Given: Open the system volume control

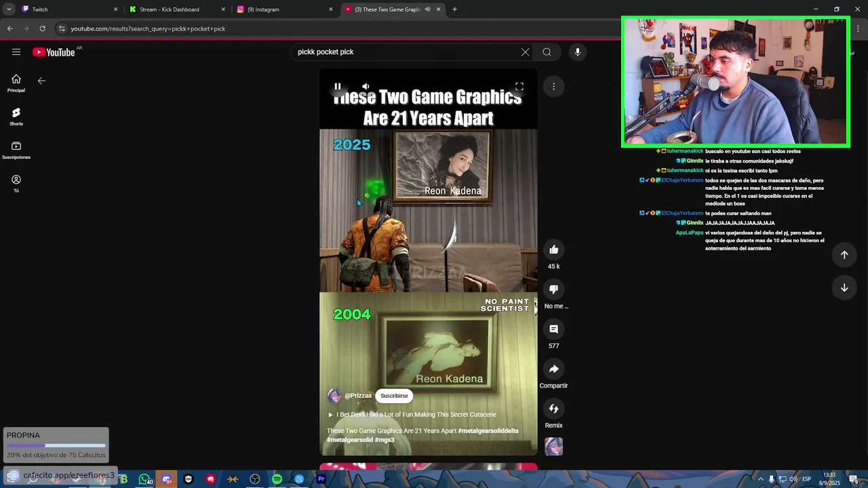Looking at the screenshot, I should pyautogui.click(x=793, y=479).
